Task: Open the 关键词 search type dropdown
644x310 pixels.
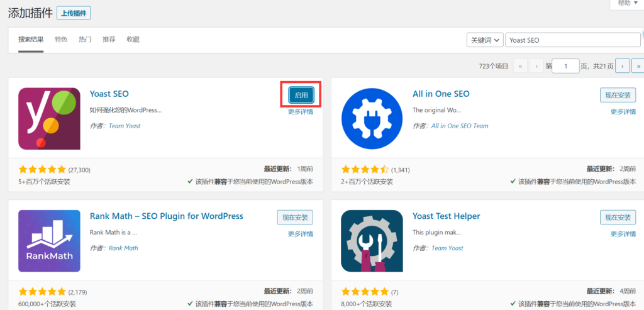Action: (x=485, y=40)
